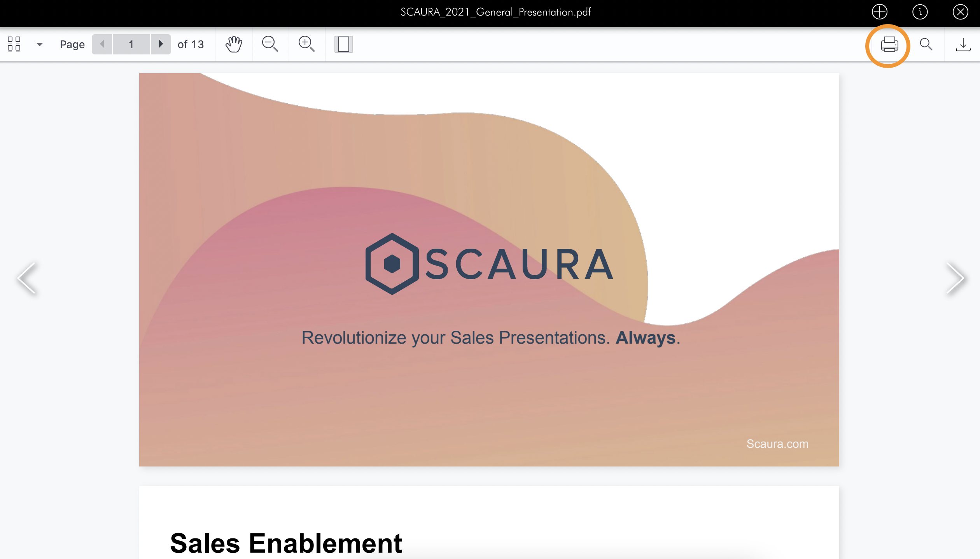Screen dimensions: 980x559
Task: Close the PDF viewer
Action: click(960, 12)
